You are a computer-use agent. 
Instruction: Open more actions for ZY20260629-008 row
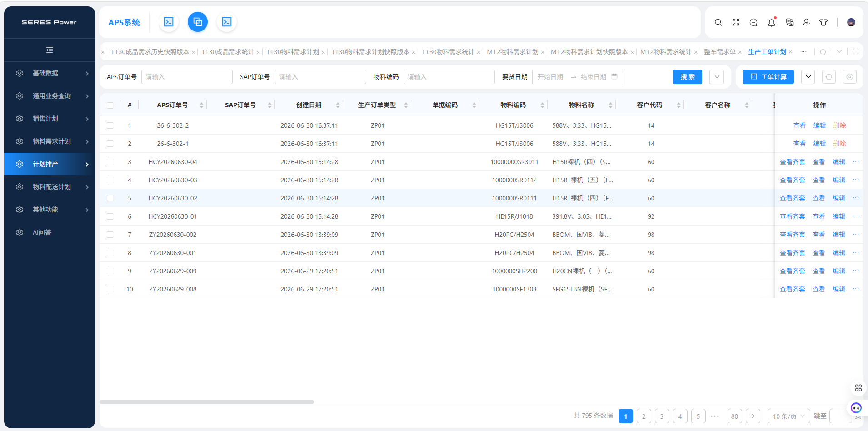(856, 289)
